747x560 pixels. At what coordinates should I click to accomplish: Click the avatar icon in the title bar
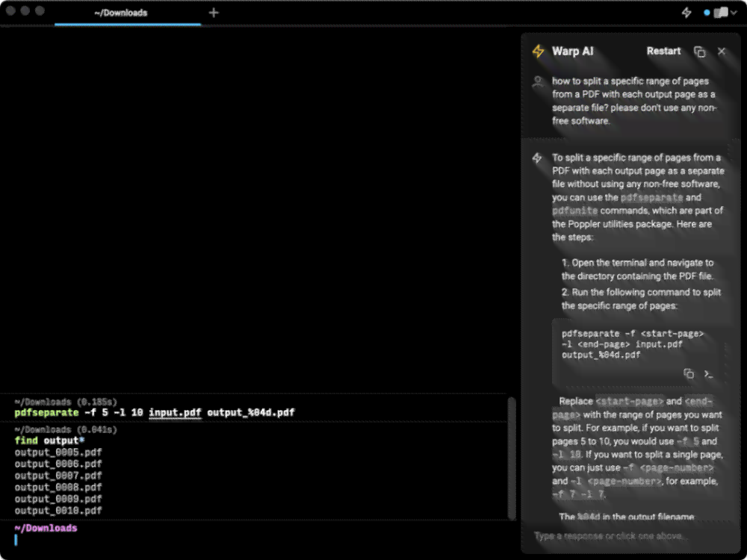point(721,13)
